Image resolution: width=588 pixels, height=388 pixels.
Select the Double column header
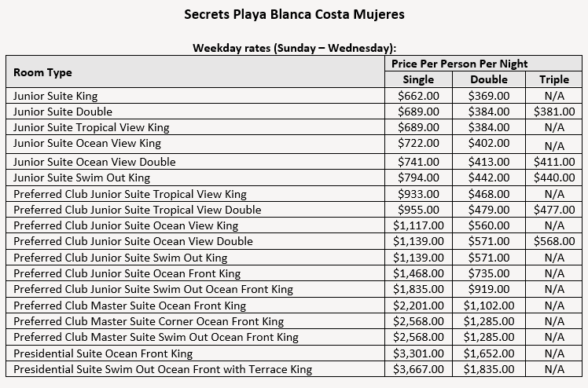coord(489,79)
